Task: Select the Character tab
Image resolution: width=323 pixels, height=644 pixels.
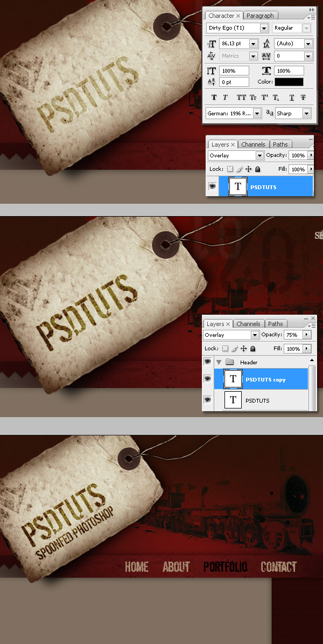Action: 224,16
